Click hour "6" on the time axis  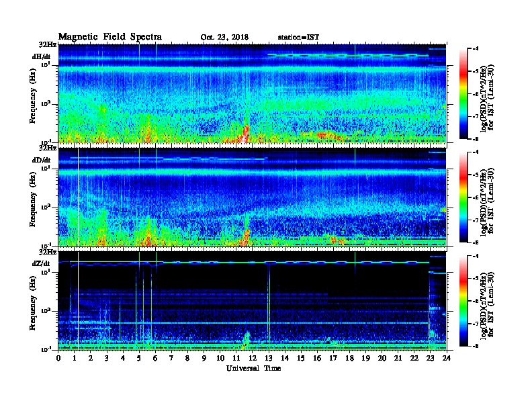155,359
